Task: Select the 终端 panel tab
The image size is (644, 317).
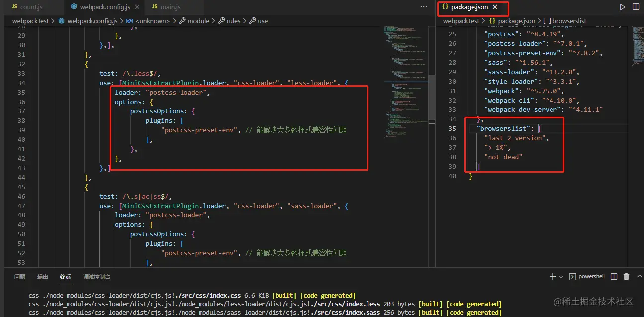Action: coord(66,277)
